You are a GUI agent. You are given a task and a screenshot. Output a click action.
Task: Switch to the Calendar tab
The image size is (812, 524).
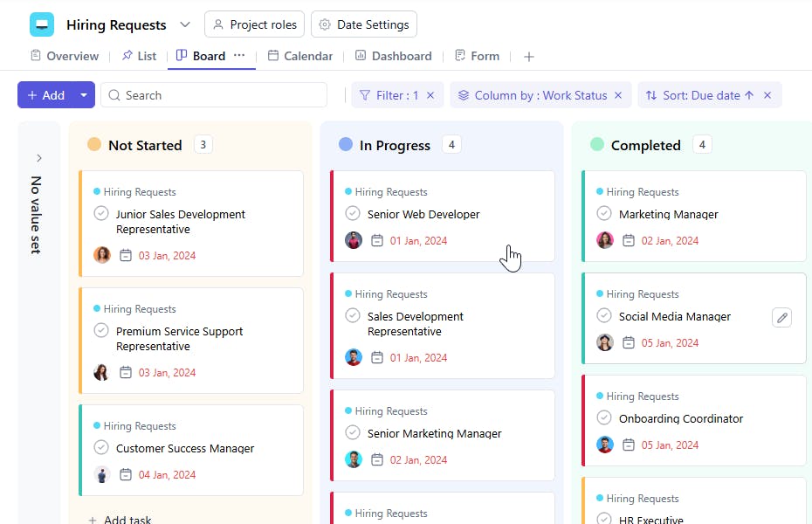(x=299, y=56)
